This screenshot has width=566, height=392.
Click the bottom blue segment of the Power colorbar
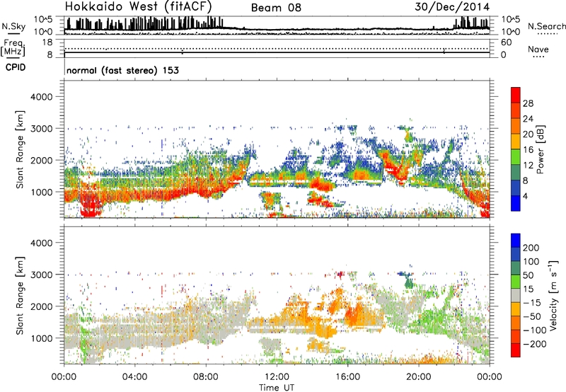[x=516, y=203]
